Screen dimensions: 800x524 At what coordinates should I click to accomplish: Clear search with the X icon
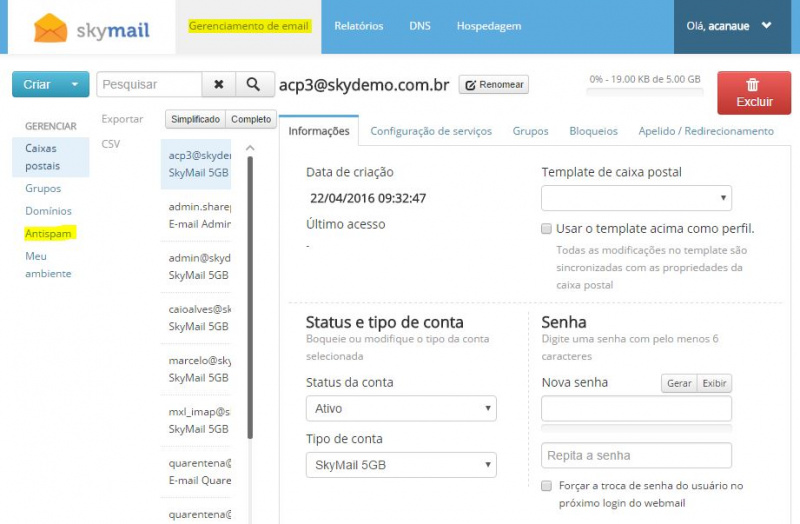click(x=218, y=84)
